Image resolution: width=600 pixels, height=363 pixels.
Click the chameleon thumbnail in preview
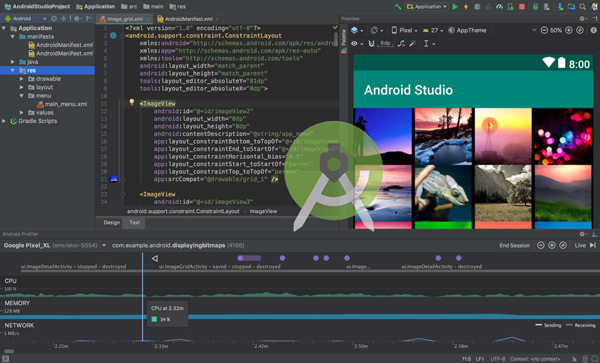click(443, 193)
